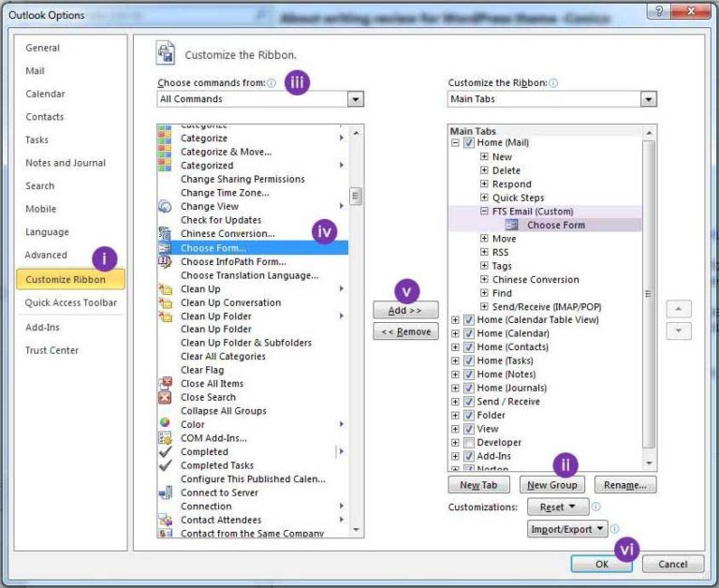
Task: Select Choose Form... in commands list
Action: coord(253,248)
